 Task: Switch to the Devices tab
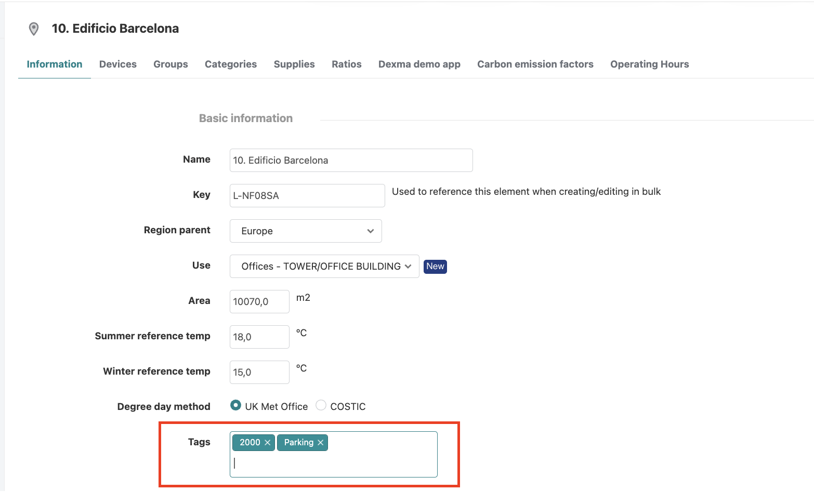point(118,64)
